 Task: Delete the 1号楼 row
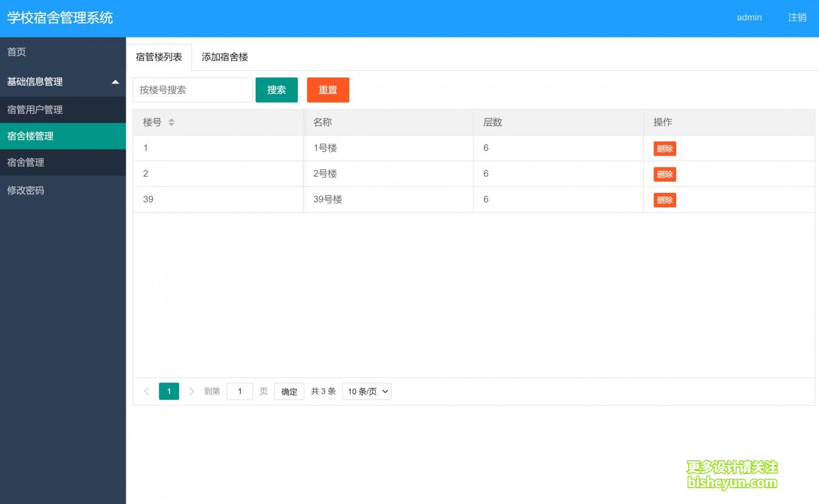(665, 149)
